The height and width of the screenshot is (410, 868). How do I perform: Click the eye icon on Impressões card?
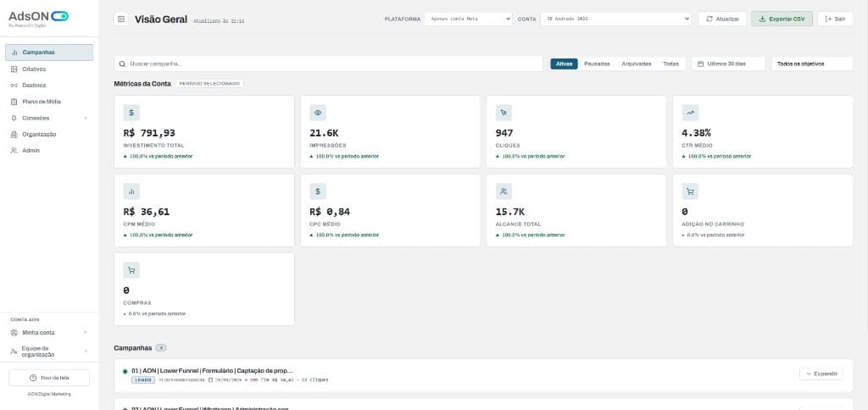pos(318,113)
